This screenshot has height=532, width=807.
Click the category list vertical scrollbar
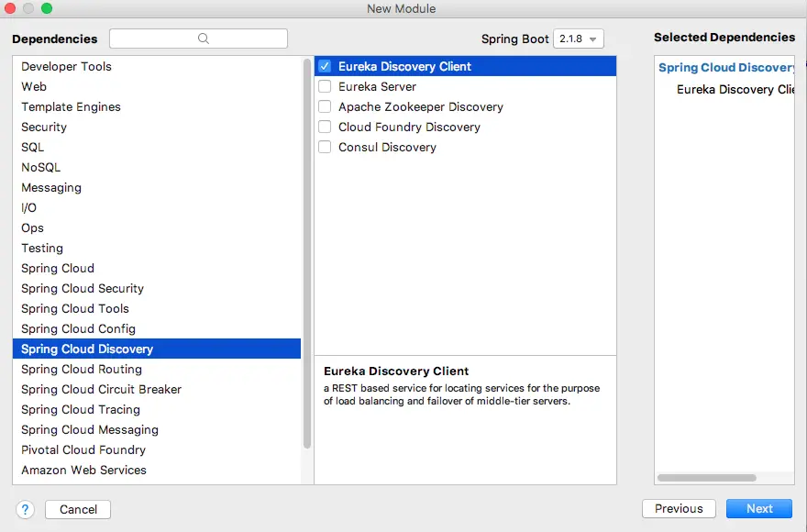307,253
